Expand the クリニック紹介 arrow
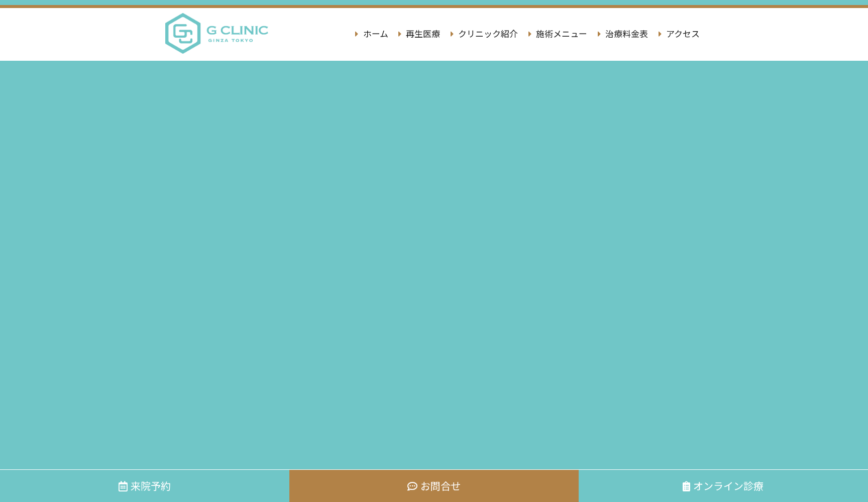The width and height of the screenshot is (868, 502). 452,34
